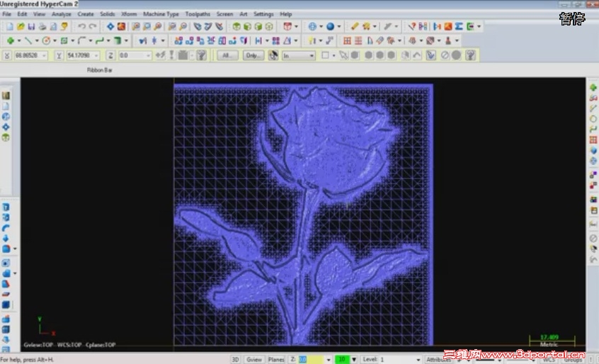Open the Level 1 dropdown in status bar

pyautogui.click(x=418, y=360)
